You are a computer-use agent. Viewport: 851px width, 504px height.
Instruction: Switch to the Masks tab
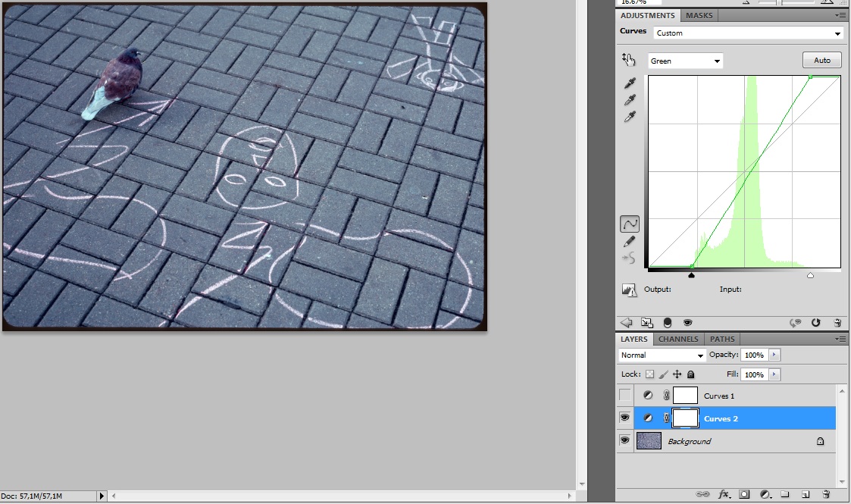pos(699,15)
